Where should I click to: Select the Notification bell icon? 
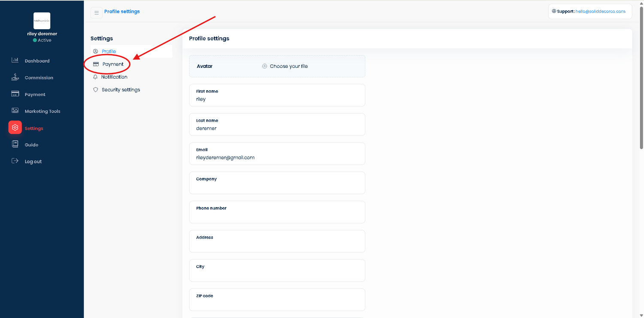point(95,76)
